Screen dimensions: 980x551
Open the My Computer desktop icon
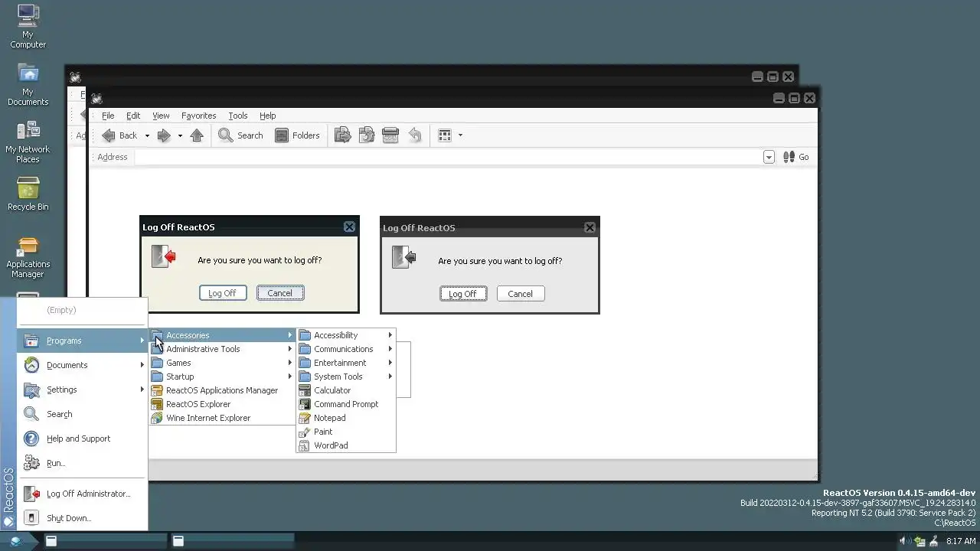tap(28, 26)
